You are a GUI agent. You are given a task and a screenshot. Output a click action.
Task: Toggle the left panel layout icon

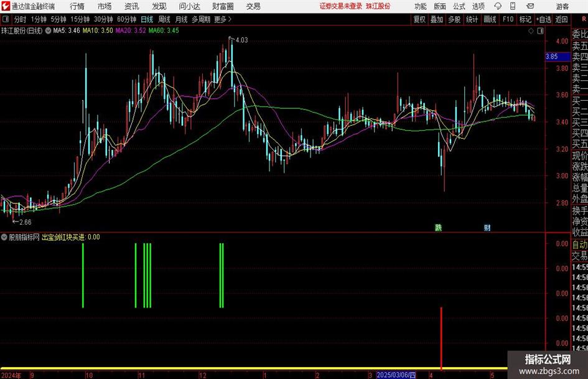tap(6, 19)
